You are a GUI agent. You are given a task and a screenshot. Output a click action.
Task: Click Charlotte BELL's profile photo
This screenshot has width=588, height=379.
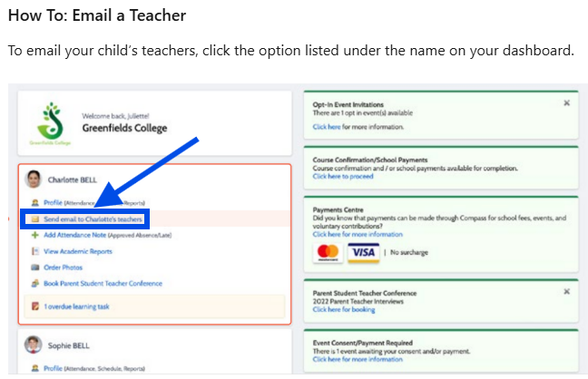(34, 179)
